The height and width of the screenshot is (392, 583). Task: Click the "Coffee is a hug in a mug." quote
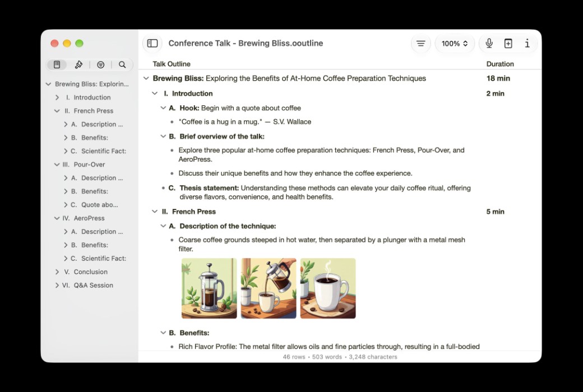(x=245, y=122)
